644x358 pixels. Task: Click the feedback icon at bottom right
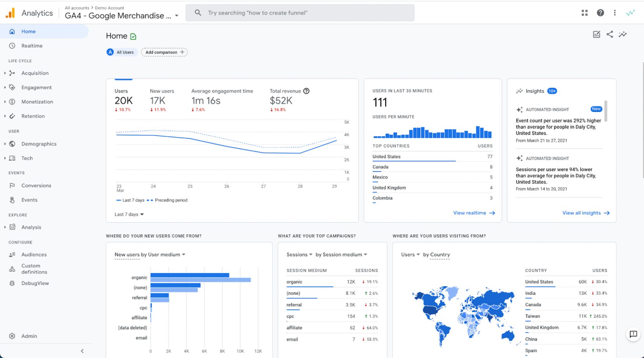(633, 334)
